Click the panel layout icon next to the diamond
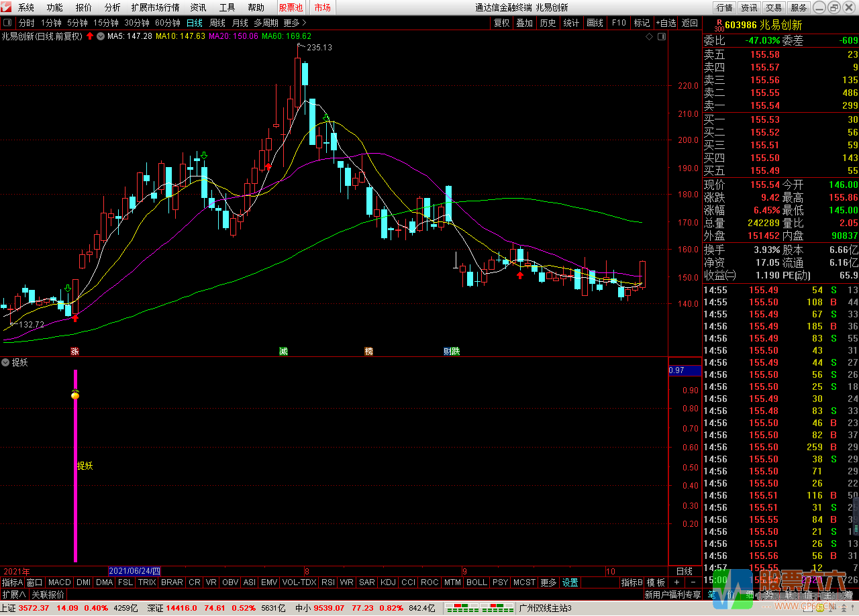 click(x=662, y=36)
